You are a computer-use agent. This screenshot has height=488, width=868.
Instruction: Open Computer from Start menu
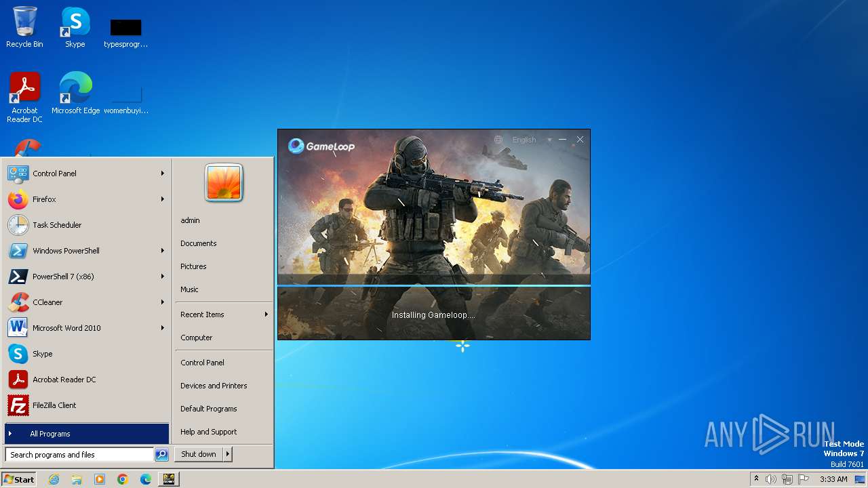point(224,338)
